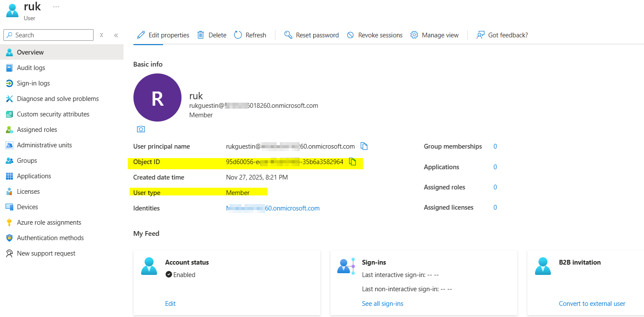Select Overview in sidebar

[x=62, y=52]
